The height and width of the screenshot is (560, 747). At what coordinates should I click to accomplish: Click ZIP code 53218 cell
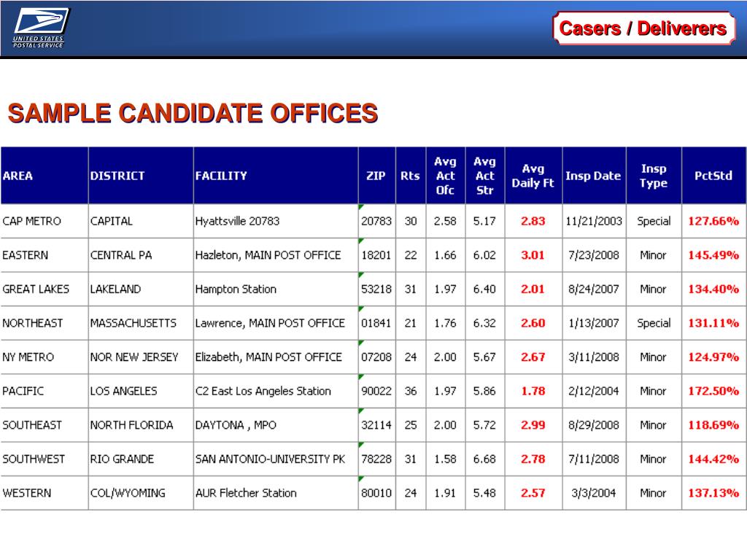376,289
